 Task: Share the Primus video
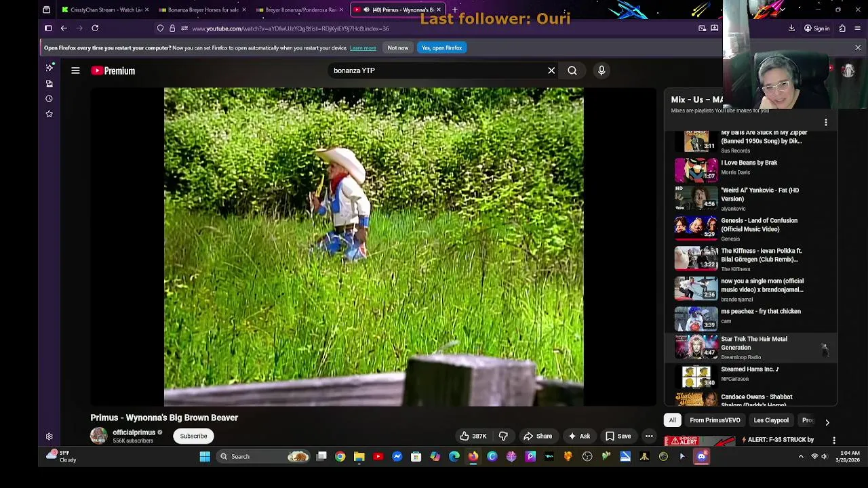(538, 436)
